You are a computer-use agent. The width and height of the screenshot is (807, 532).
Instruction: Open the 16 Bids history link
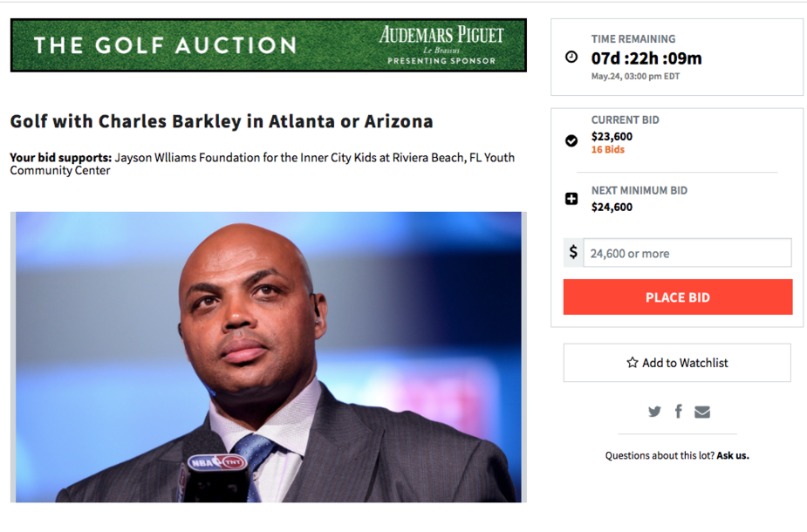pos(608,150)
